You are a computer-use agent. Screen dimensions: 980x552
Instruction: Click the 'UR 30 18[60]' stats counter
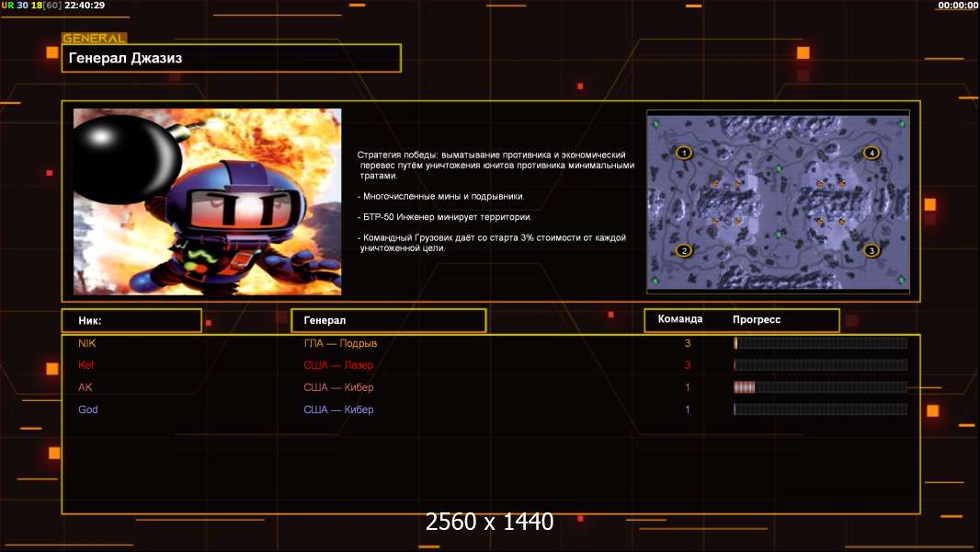31,5
